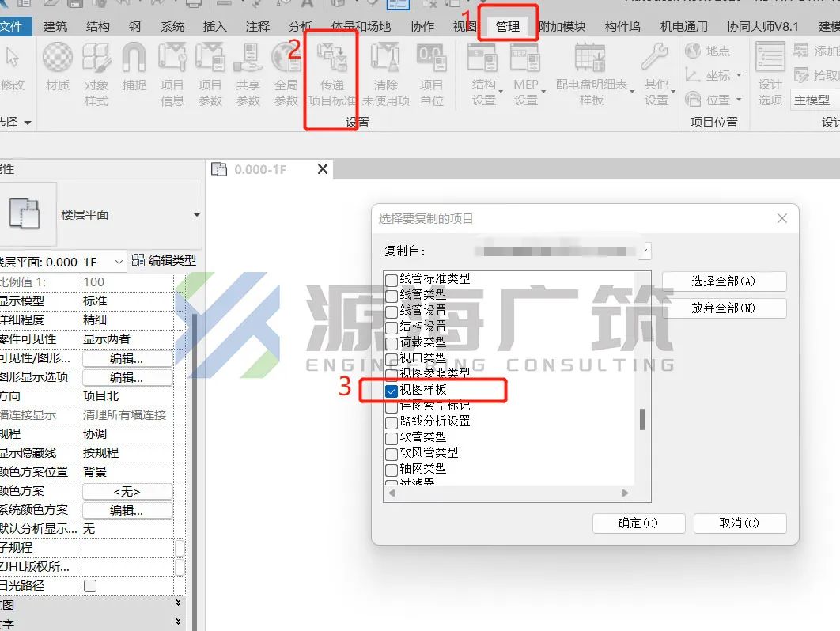Open the 其他设置 dropdown
This screenshot has height=631, width=840.
657,75
